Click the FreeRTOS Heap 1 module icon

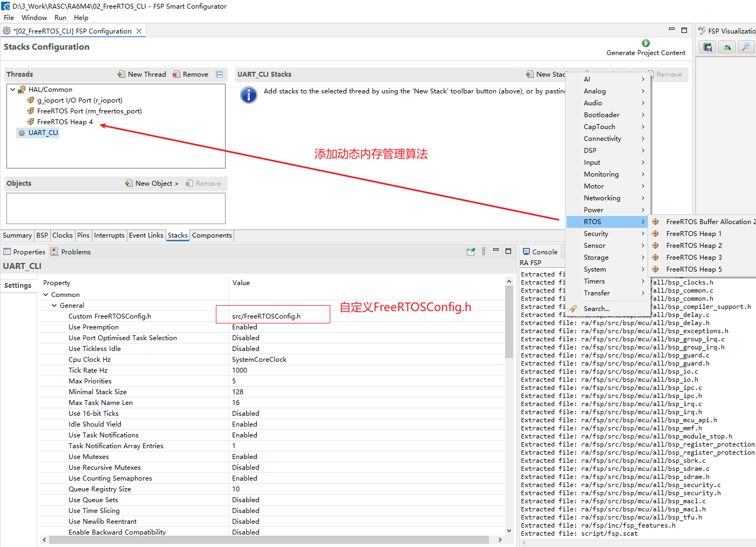pos(656,234)
